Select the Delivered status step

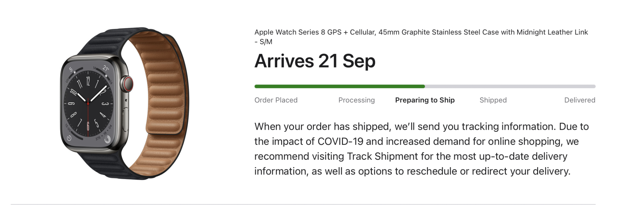click(x=580, y=100)
